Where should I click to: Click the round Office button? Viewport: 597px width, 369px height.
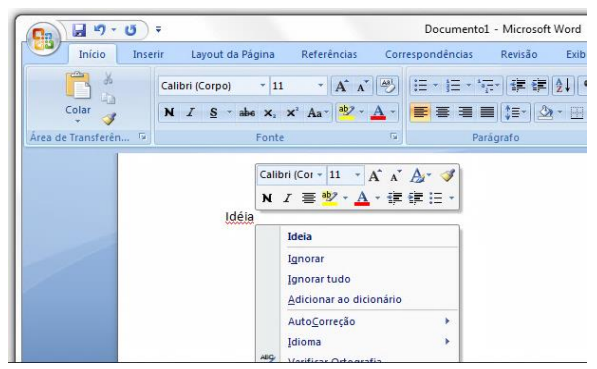pyautogui.click(x=43, y=38)
